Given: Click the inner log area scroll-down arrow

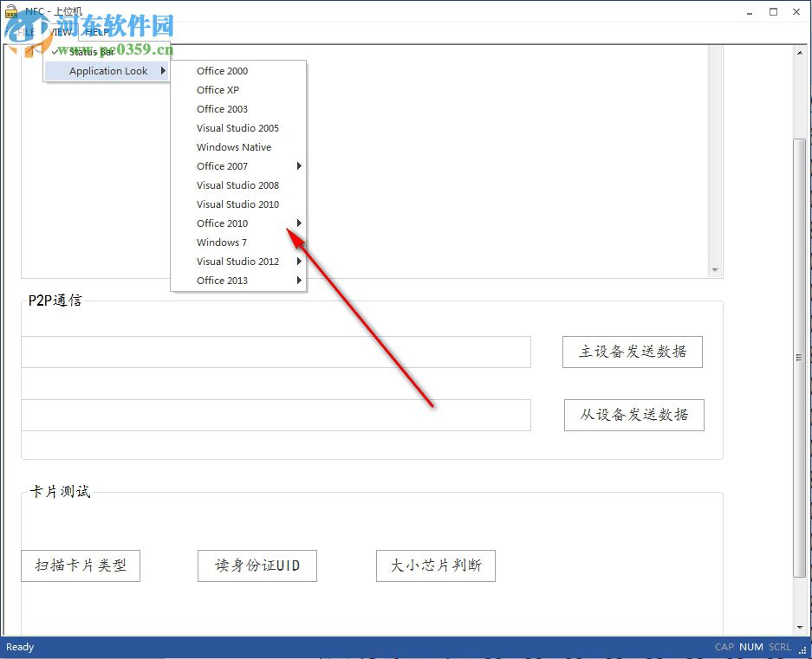Looking at the screenshot, I should click(715, 269).
